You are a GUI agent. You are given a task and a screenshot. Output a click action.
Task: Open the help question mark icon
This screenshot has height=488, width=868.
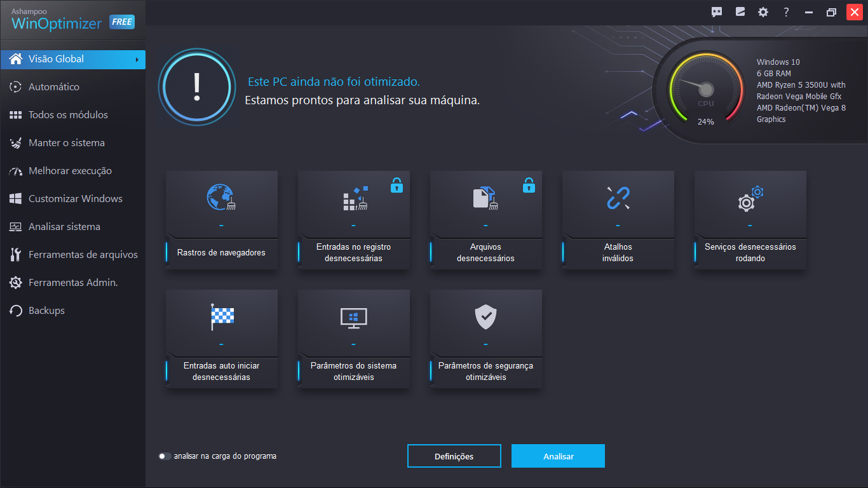[x=786, y=12]
